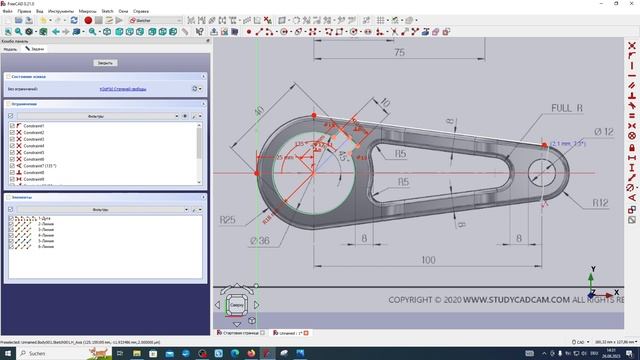Select the Trim edge tool
Viewport: 640px width, 360px height.
(x=394, y=31)
